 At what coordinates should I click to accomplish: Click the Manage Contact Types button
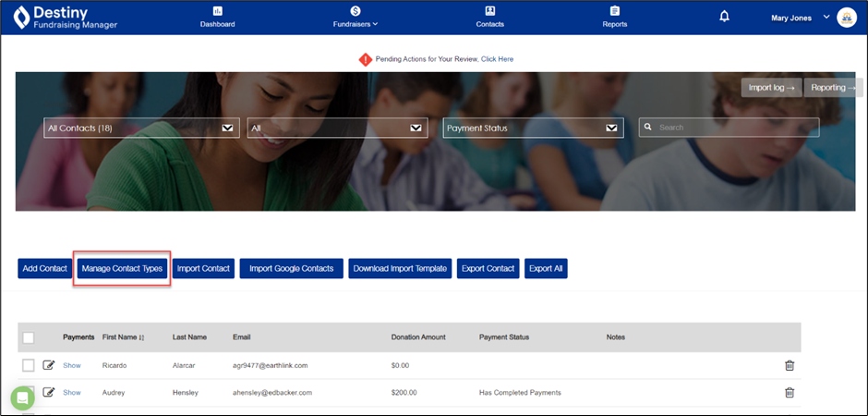(122, 268)
